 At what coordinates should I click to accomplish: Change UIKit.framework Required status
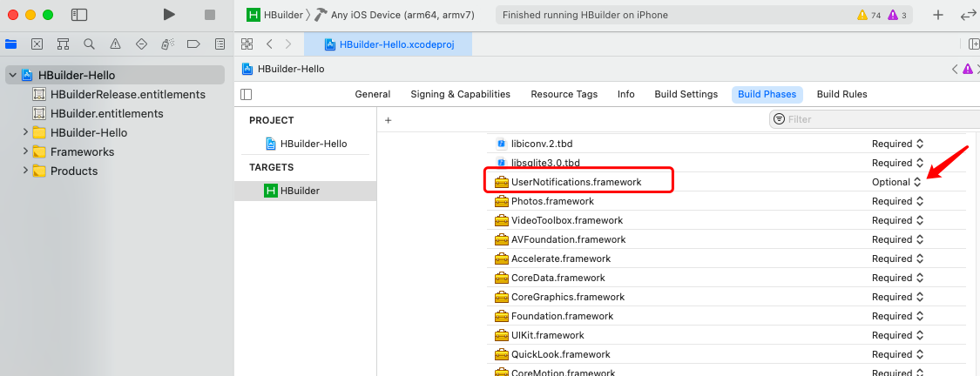(x=897, y=335)
